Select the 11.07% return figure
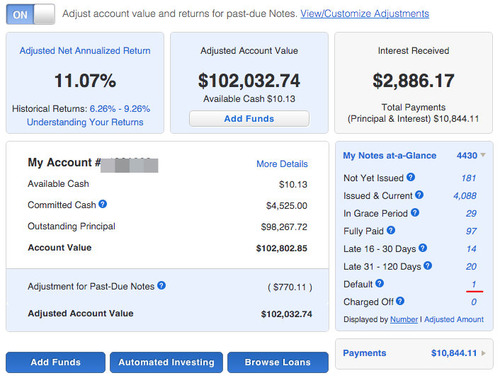The image size is (500, 378). 85,81
